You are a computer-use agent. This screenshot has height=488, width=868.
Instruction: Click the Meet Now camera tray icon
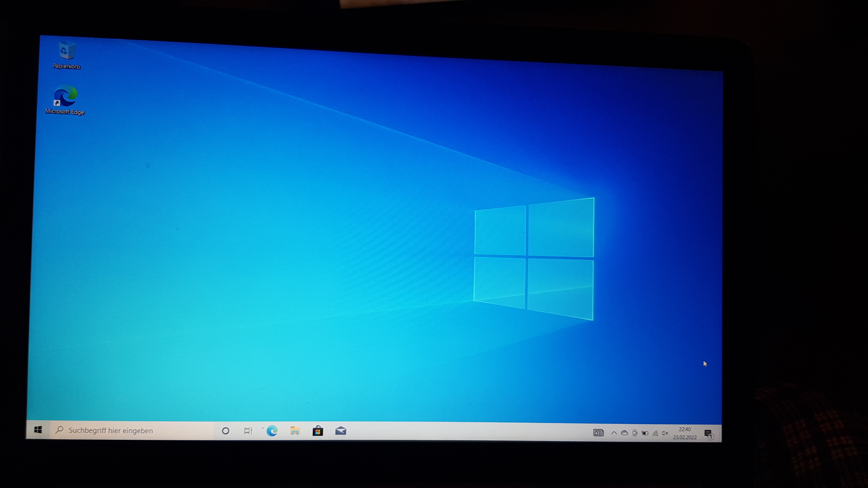[635, 433]
